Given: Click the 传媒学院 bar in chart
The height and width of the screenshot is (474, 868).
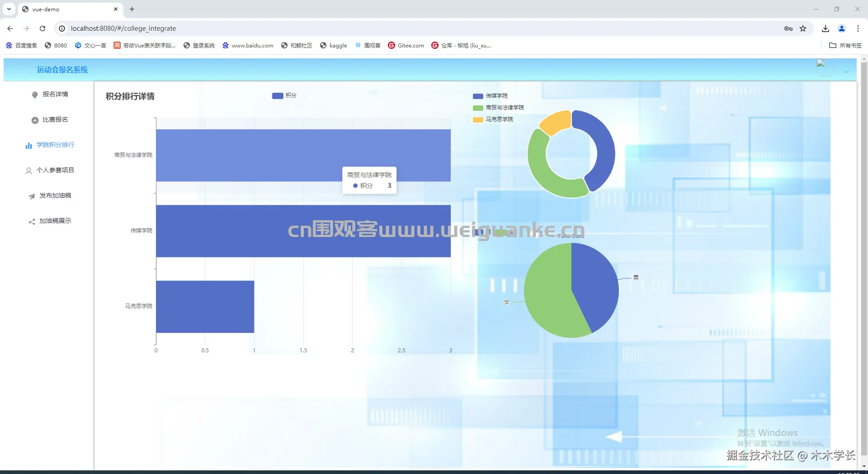Looking at the screenshot, I should point(303,231).
